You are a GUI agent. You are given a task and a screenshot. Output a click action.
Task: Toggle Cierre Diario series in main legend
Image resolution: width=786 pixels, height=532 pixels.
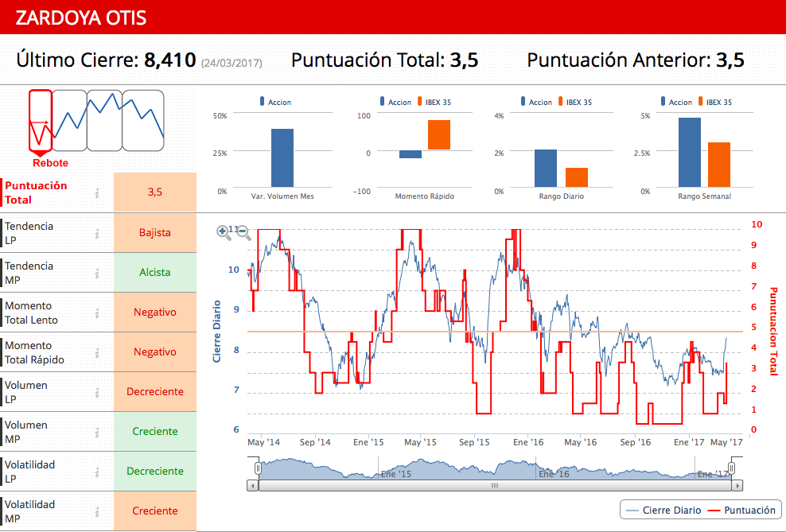664,510
